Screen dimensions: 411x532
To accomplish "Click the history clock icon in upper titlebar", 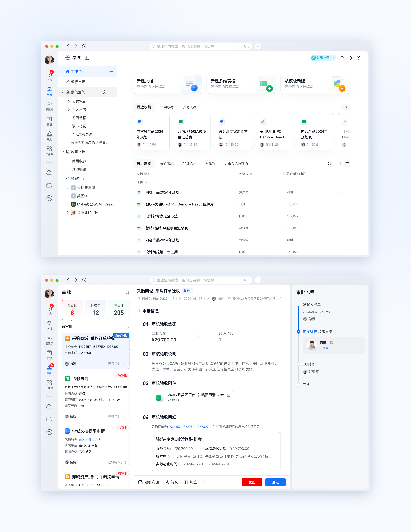I will [x=84, y=46].
